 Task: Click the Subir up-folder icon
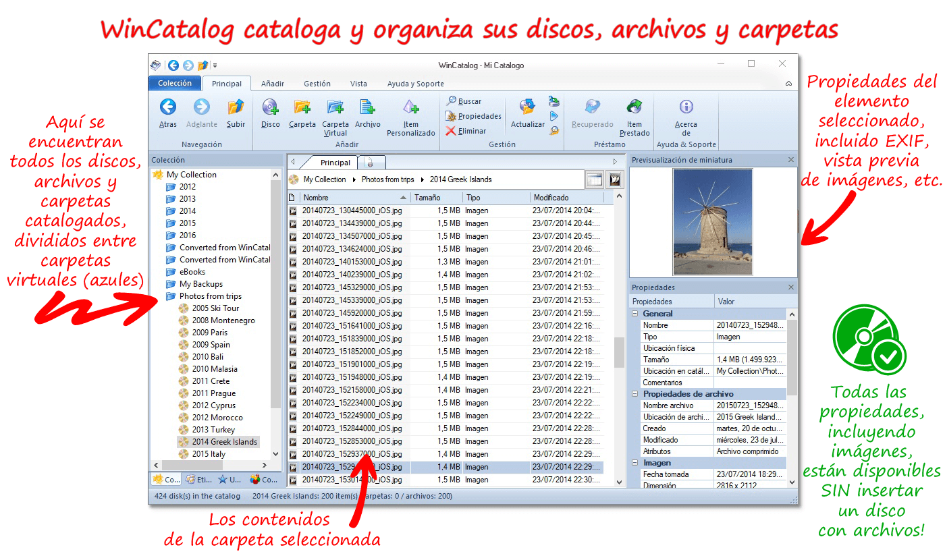(236, 107)
